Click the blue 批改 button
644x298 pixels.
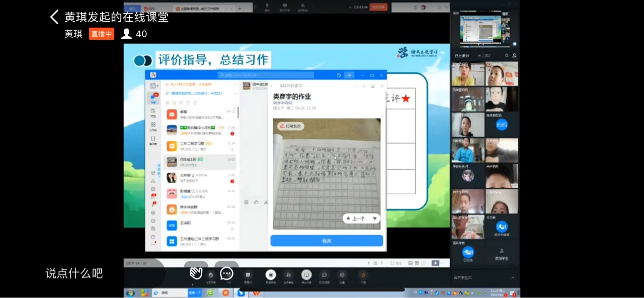(x=327, y=241)
